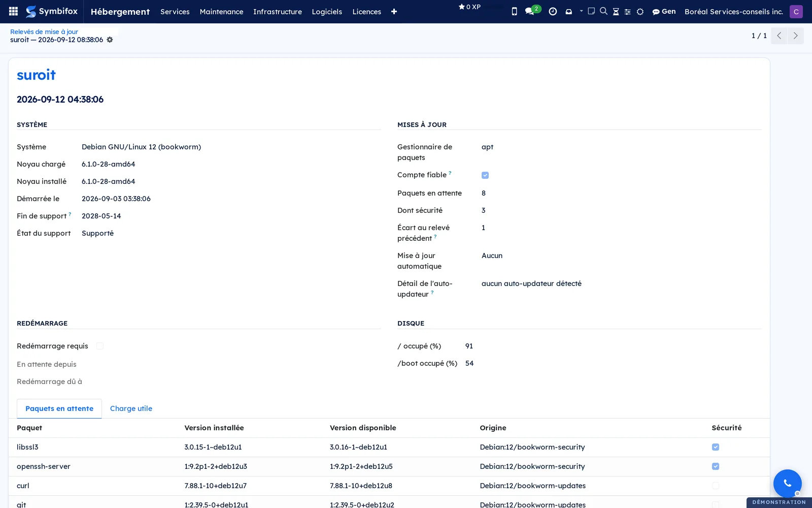Select the libssl3 package row

[389, 447]
